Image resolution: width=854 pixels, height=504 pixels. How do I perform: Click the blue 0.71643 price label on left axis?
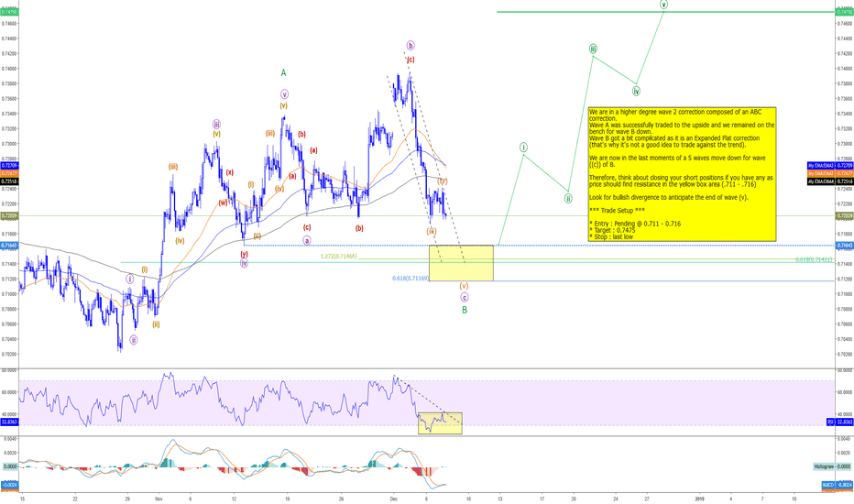click(9, 246)
